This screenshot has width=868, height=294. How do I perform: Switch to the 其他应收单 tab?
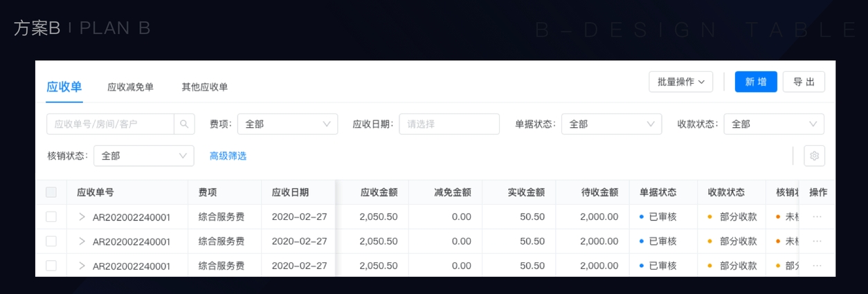coord(204,87)
